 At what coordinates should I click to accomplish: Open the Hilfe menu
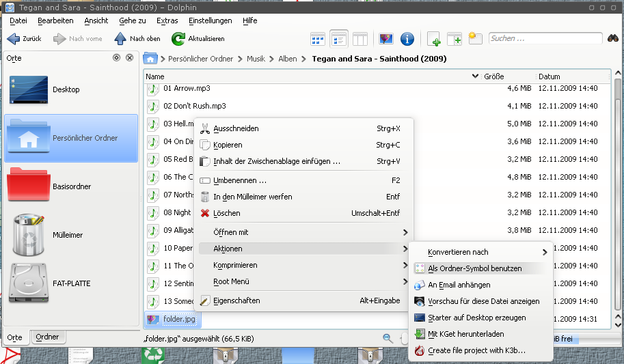250,20
